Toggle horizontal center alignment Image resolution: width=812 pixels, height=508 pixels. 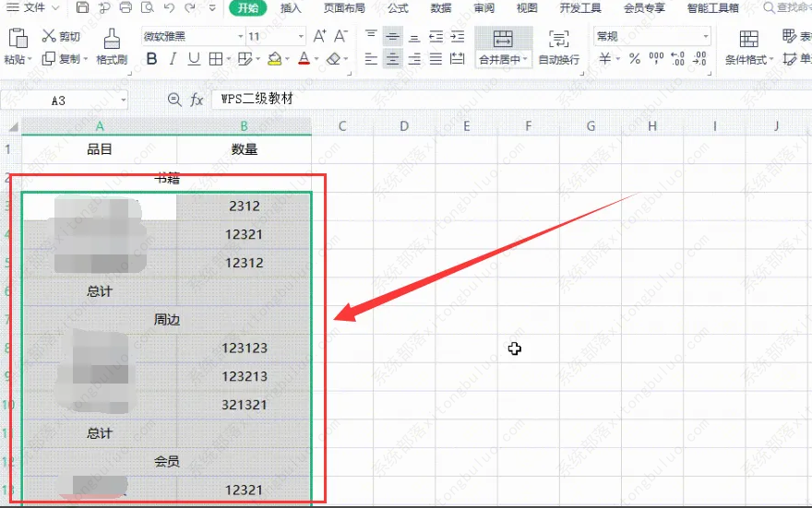click(392, 59)
